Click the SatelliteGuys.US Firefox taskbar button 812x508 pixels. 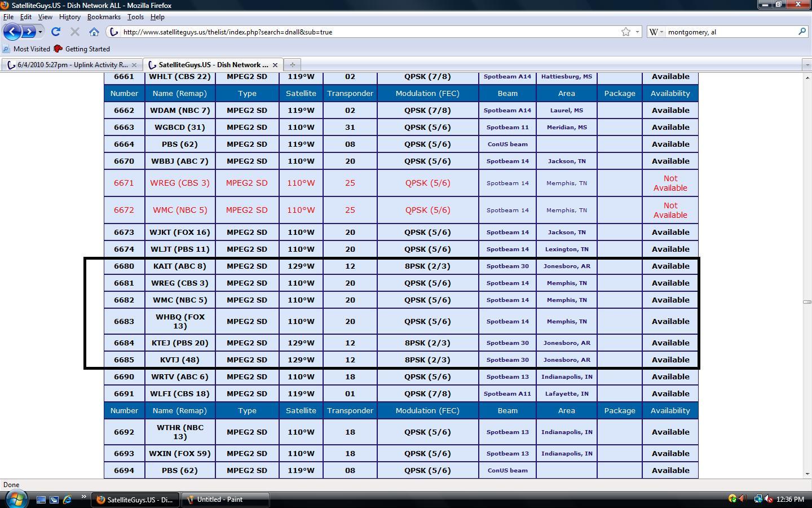click(134, 500)
